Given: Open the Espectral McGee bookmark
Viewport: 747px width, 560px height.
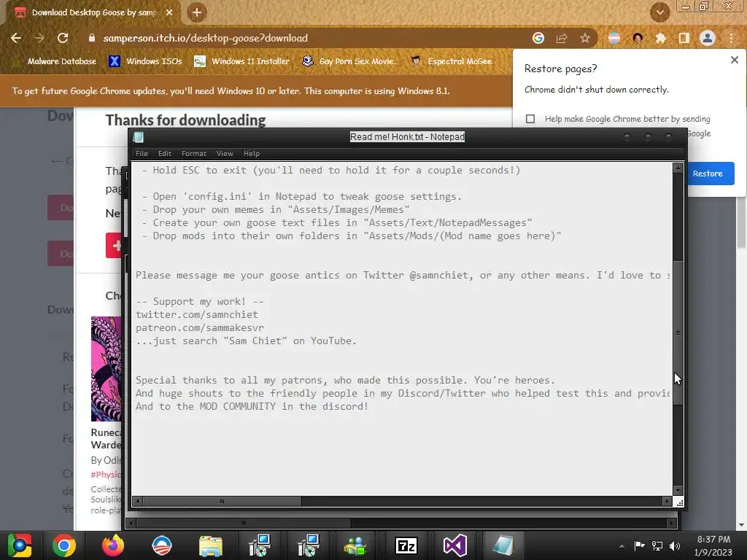Looking at the screenshot, I should pyautogui.click(x=452, y=61).
